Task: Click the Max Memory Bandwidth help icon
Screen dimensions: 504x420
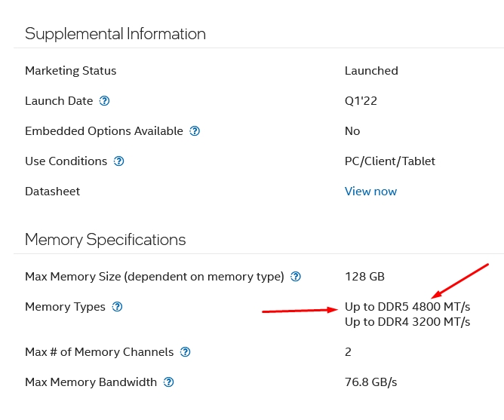Action: tap(169, 382)
